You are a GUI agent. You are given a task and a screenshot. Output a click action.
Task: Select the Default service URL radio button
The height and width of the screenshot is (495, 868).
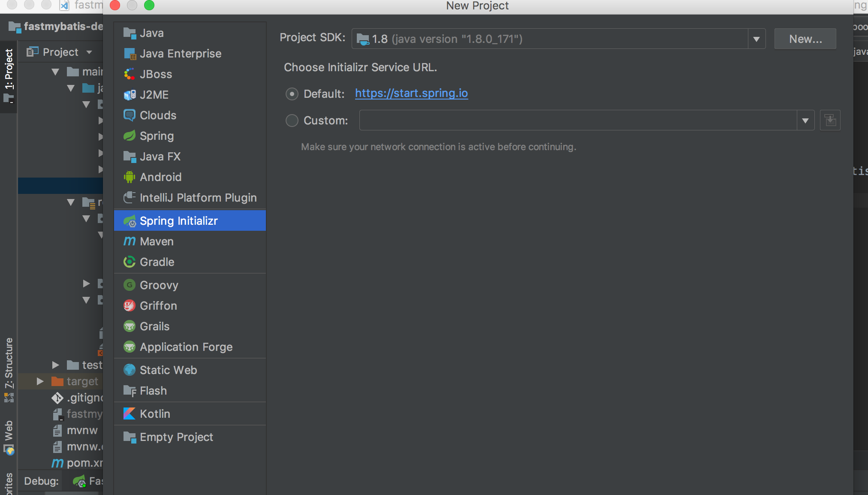click(292, 94)
